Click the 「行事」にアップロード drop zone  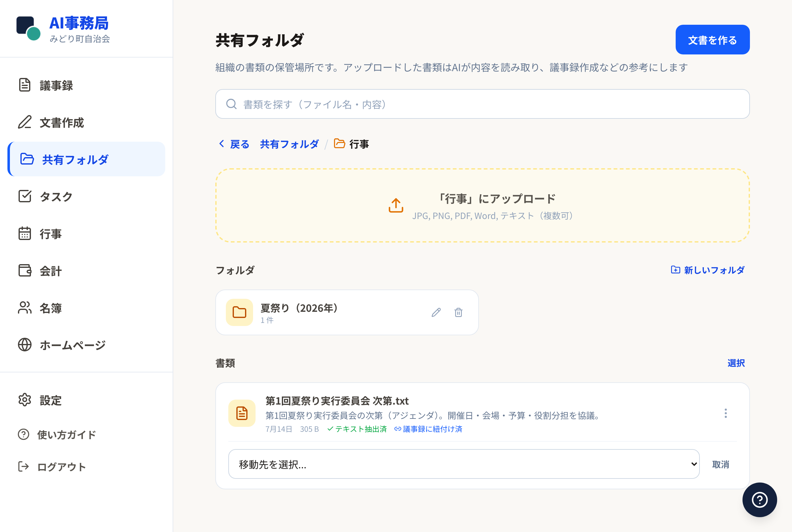(x=482, y=206)
